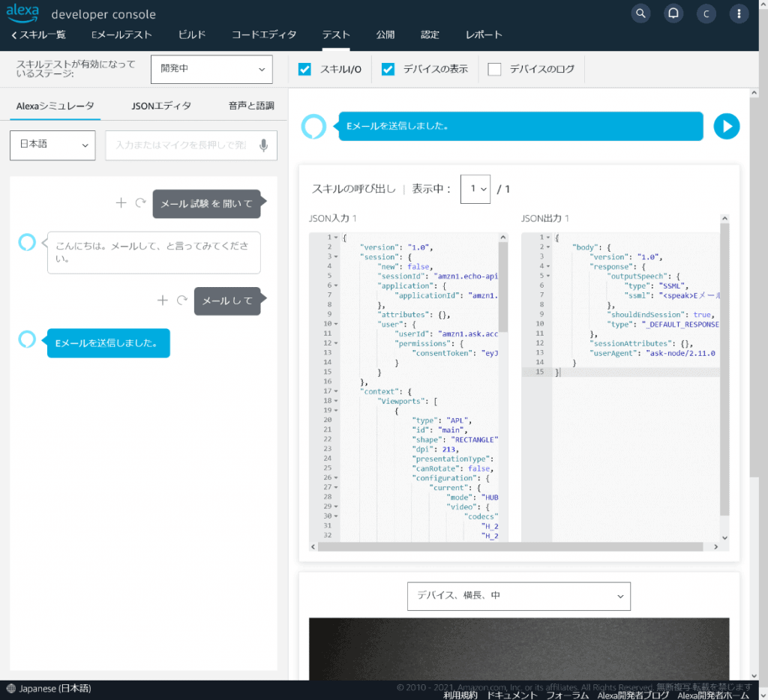Change the Japanese (日本語) language setting

(x=55, y=689)
